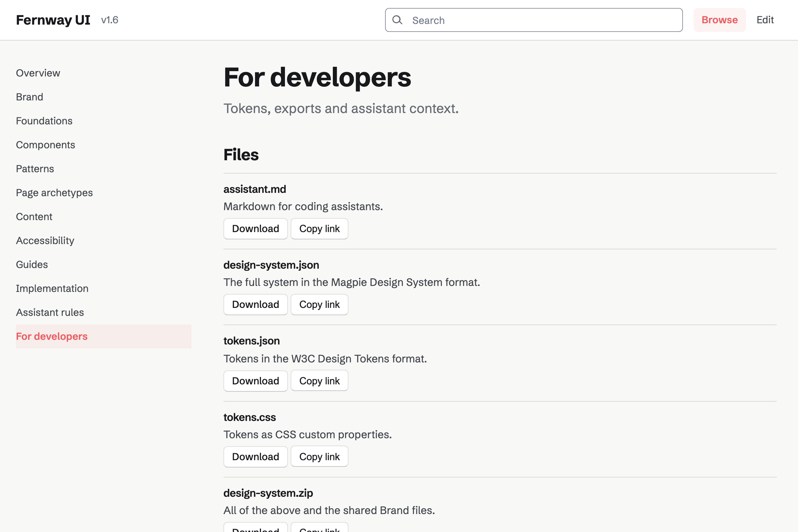The width and height of the screenshot is (798, 532).
Task: Click the design-system.zip file name
Action: (268, 493)
